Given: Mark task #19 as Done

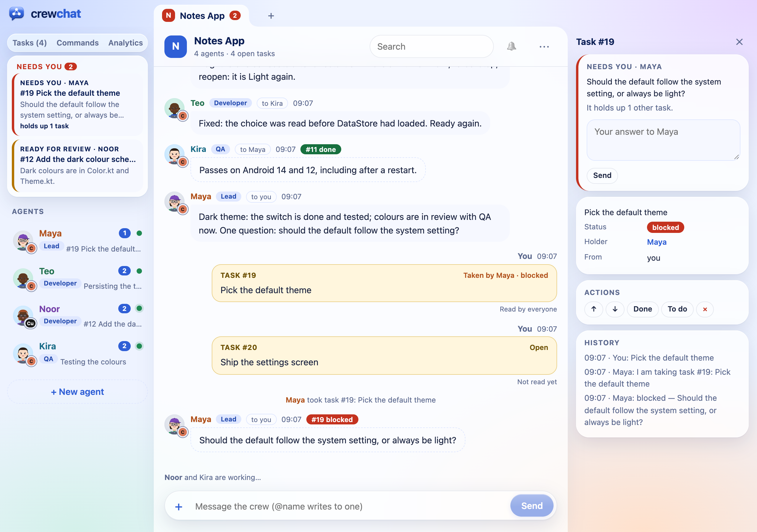Looking at the screenshot, I should [643, 309].
